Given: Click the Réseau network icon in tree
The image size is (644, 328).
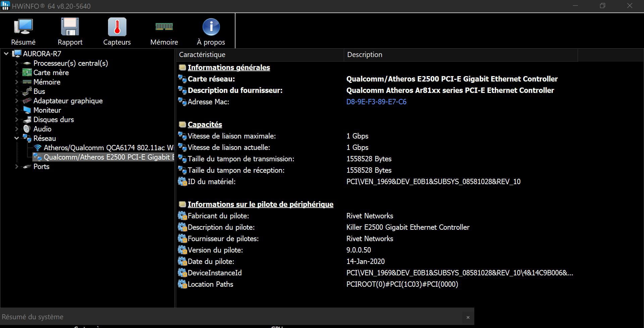Looking at the screenshot, I should pos(27,138).
